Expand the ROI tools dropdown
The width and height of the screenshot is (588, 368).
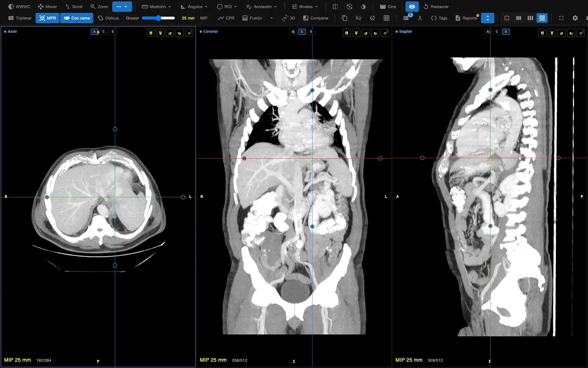(227, 7)
